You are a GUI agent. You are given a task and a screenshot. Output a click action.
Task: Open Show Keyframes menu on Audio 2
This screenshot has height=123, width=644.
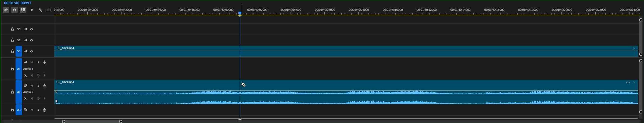point(25,99)
